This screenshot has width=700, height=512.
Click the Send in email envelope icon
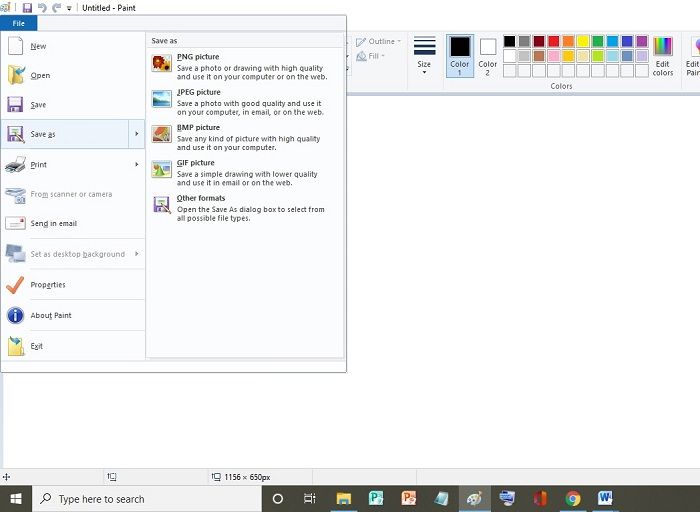(x=15, y=223)
